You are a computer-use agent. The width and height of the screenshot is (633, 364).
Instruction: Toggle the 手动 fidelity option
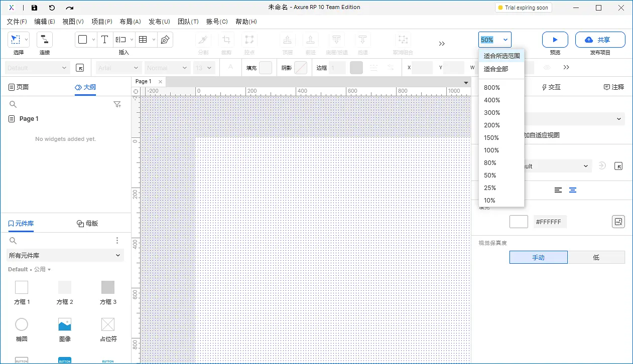(538, 257)
